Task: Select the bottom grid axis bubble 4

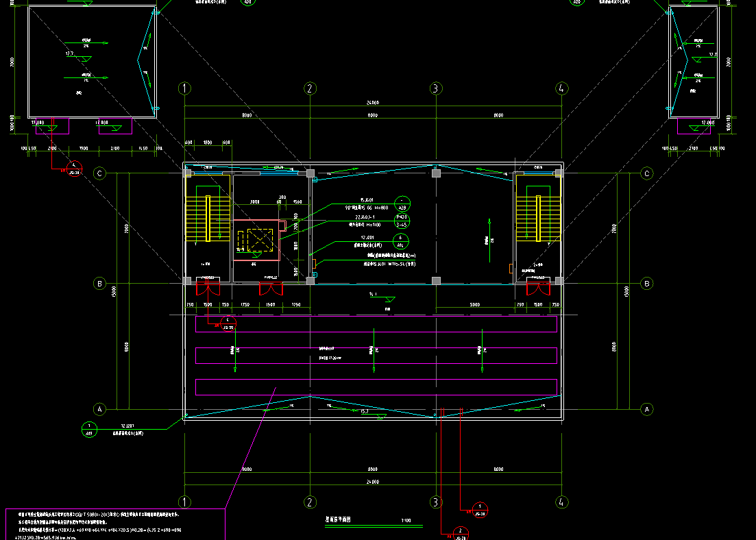Action: (561, 501)
